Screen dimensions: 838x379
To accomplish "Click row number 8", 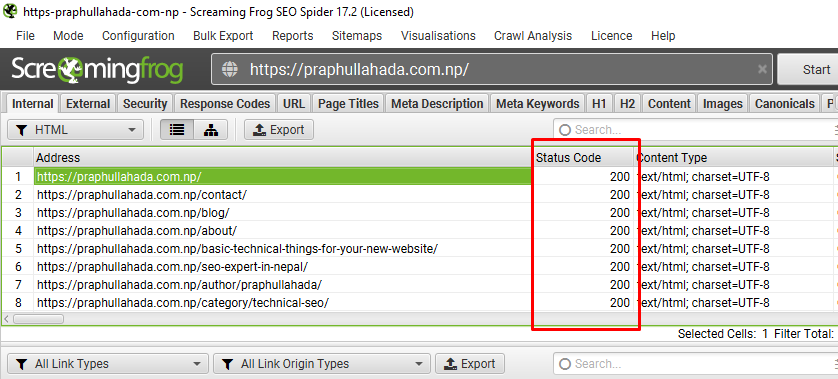I will point(18,303).
